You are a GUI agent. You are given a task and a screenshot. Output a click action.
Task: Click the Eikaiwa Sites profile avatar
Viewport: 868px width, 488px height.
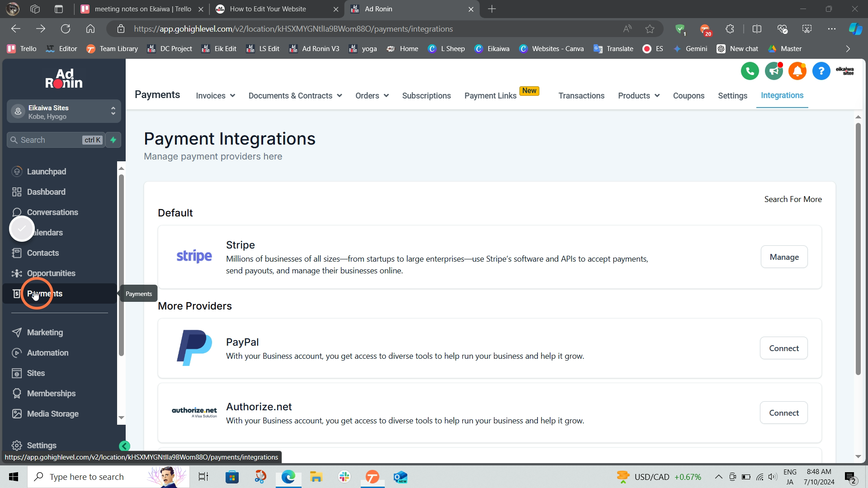(x=844, y=71)
